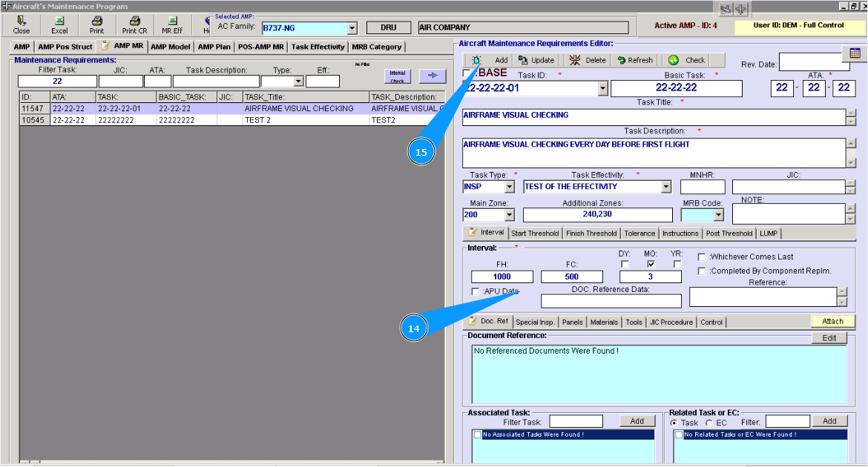
Task: Click the Delete requirement icon
Action: (588, 60)
